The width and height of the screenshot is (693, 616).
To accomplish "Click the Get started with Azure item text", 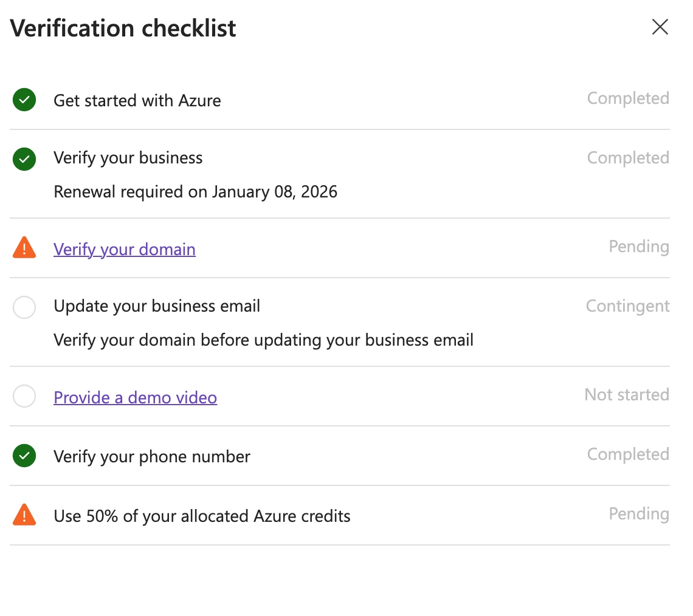I will [137, 101].
